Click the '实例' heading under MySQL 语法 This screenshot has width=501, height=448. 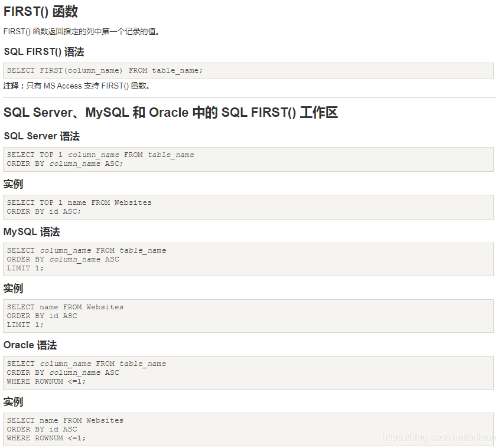(13, 289)
